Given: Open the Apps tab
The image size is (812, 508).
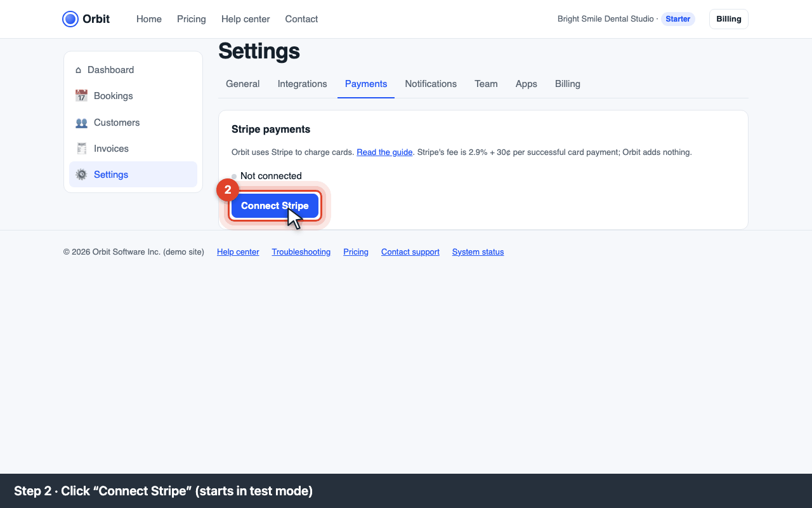Looking at the screenshot, I should pos(527,84).
